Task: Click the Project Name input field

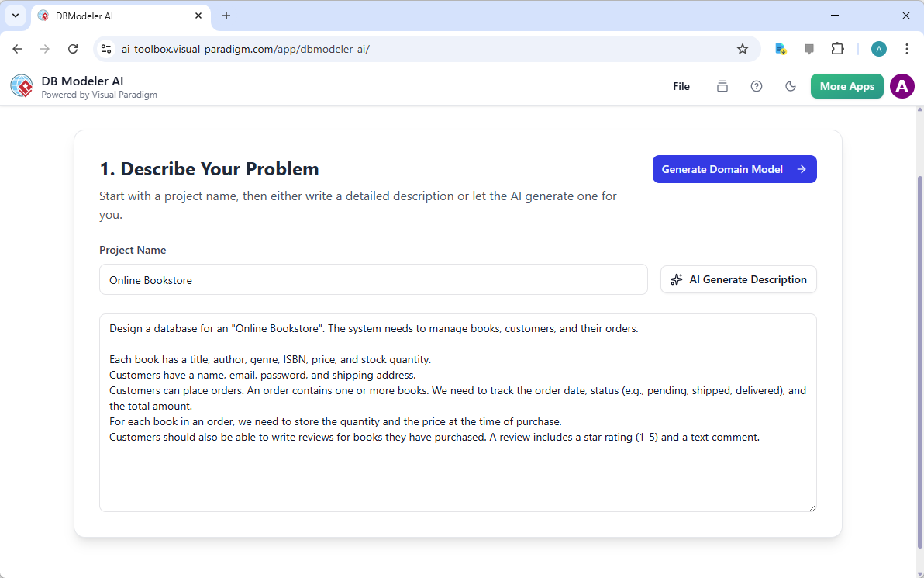Action: [x=372, y=279]
